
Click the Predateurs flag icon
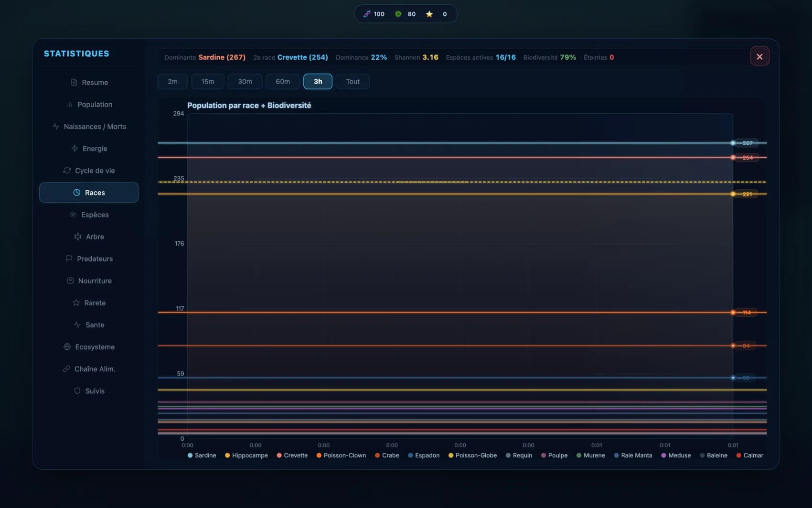(69, 259)
